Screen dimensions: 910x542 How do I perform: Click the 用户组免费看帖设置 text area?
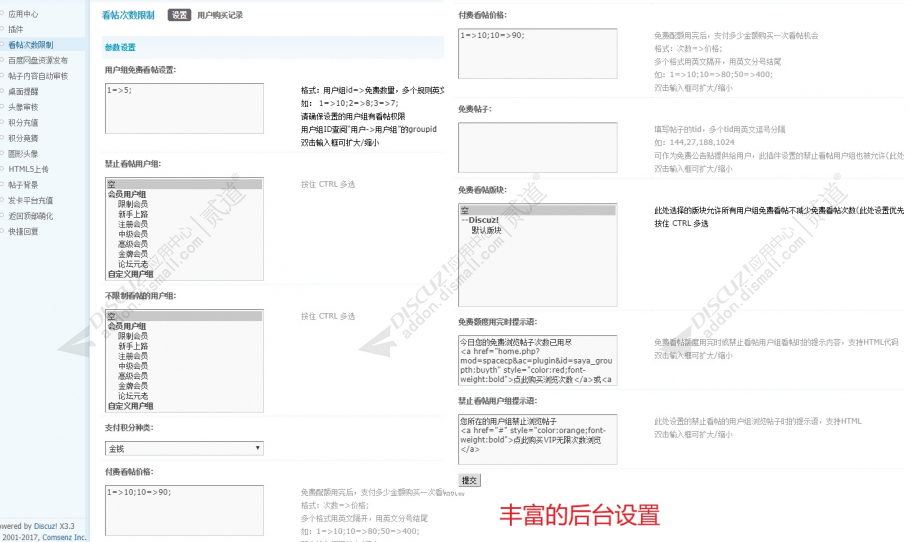click(x=184, y=109)
